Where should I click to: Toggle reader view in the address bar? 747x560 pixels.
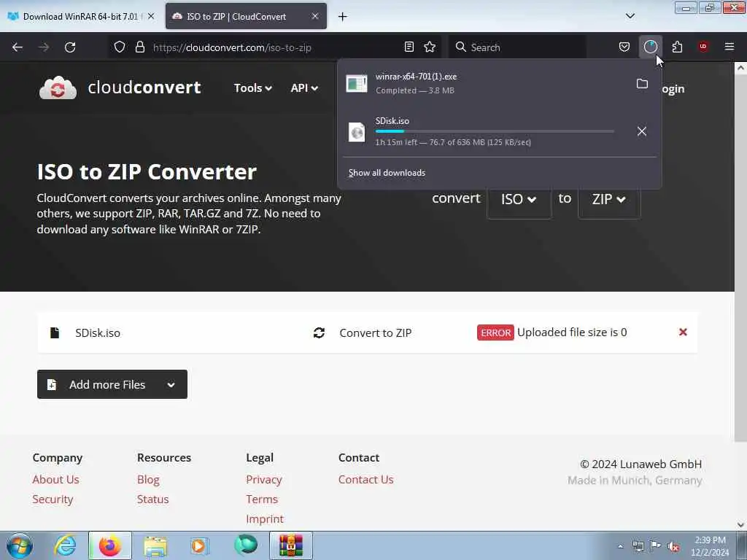[409, 47]
